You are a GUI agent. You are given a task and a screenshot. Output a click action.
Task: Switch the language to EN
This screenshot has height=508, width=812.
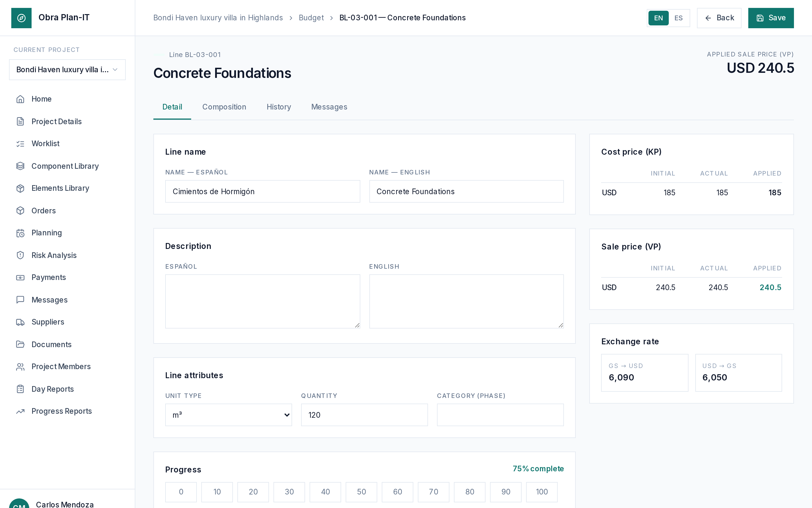pyautogui.click(x=658, y=18)
